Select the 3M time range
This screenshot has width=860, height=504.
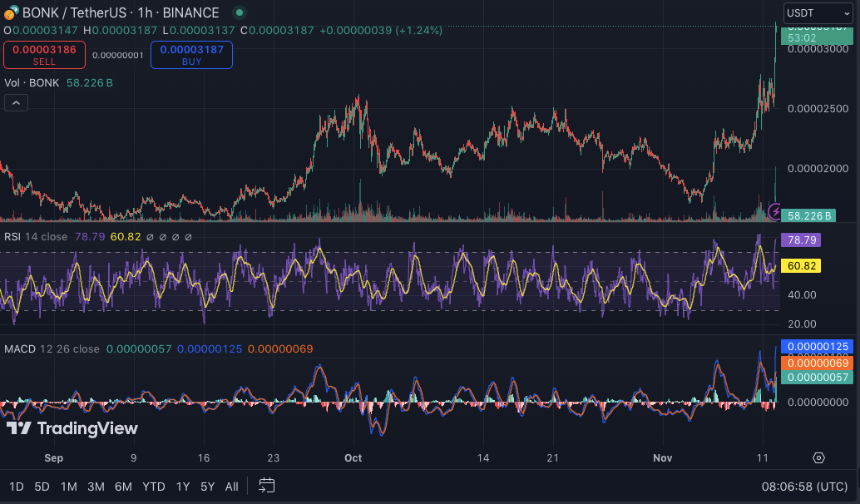(x=96, y=487)
